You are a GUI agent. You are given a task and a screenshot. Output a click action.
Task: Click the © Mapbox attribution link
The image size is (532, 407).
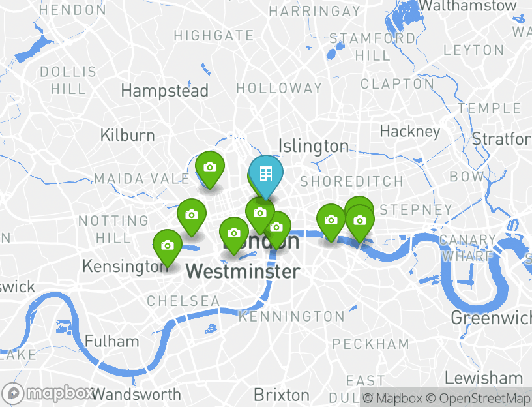point(392,398)
